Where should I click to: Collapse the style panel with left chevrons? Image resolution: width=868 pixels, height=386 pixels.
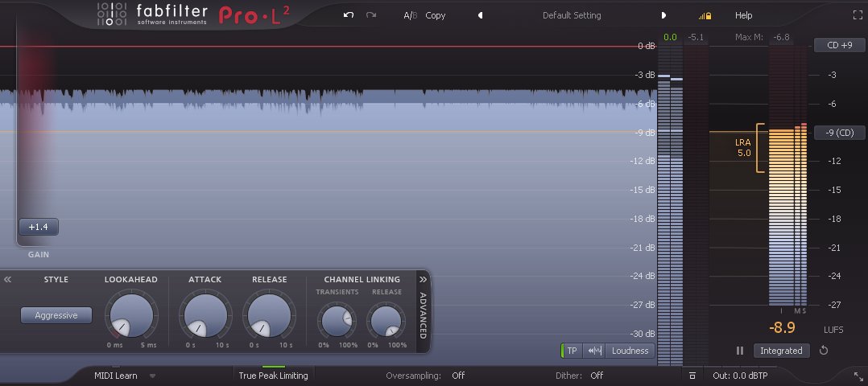[x=7, y=279]
